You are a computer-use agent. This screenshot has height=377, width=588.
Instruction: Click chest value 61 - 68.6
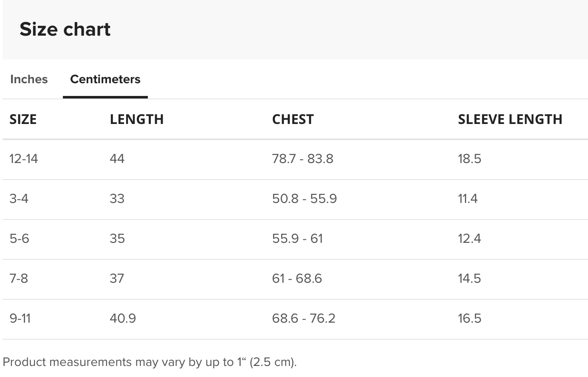tap(297, 279)
